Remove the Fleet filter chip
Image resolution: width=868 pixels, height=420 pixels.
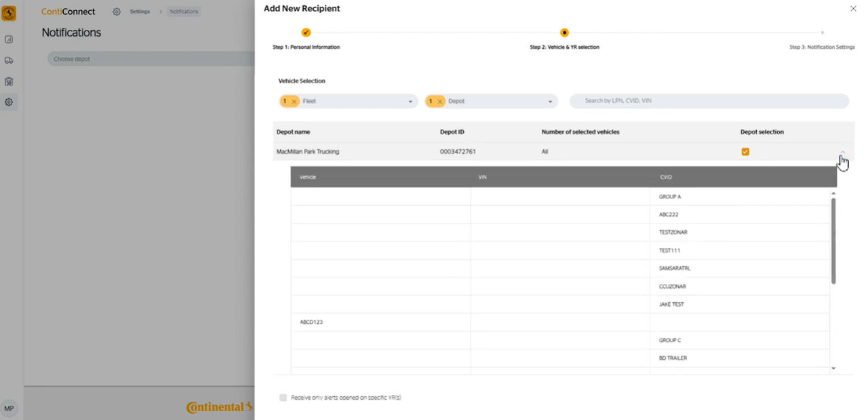tap(294, 101)
